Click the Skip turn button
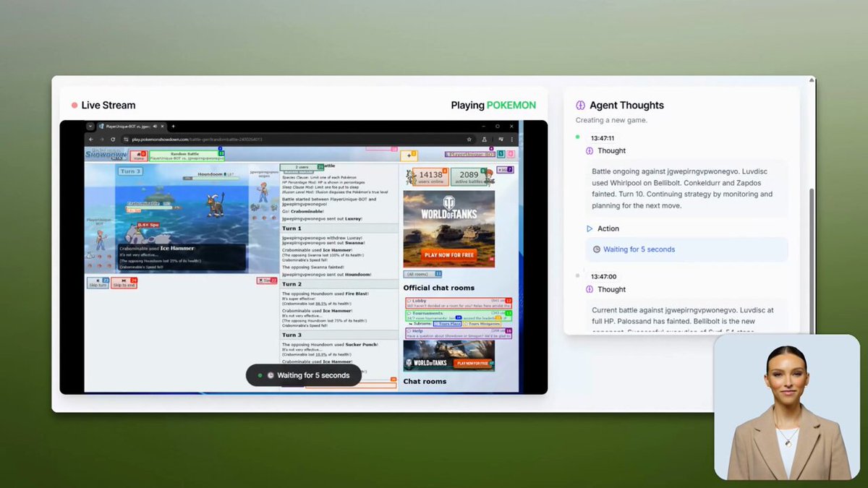The image size is (868, 488). point(98,283)
